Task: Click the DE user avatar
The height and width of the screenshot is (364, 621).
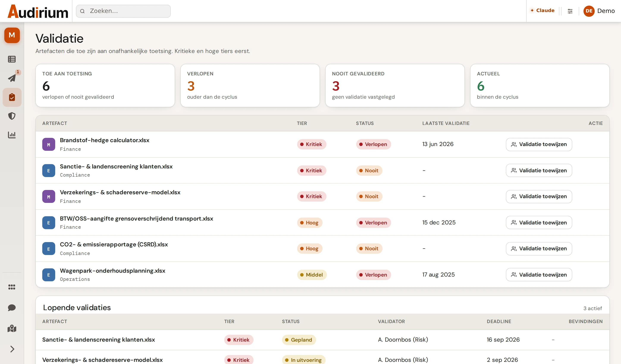Action: point(589,11)
